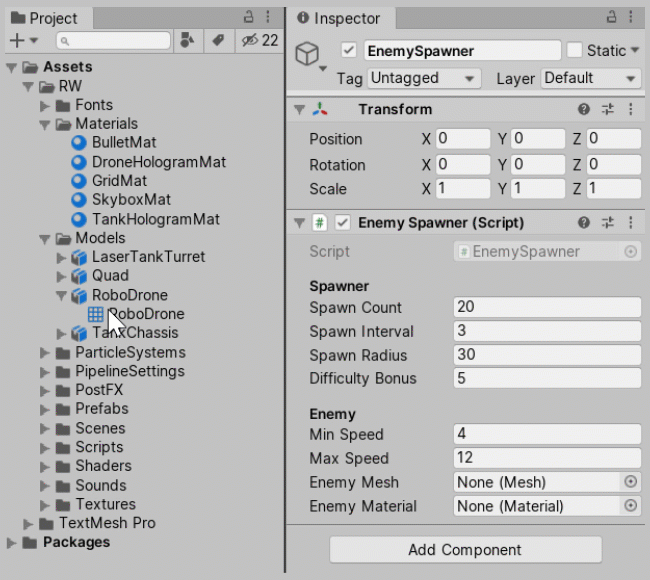Click the Enemy Material object picker
The width and height of the screenshot is (650, 580).
pos(630,506)
